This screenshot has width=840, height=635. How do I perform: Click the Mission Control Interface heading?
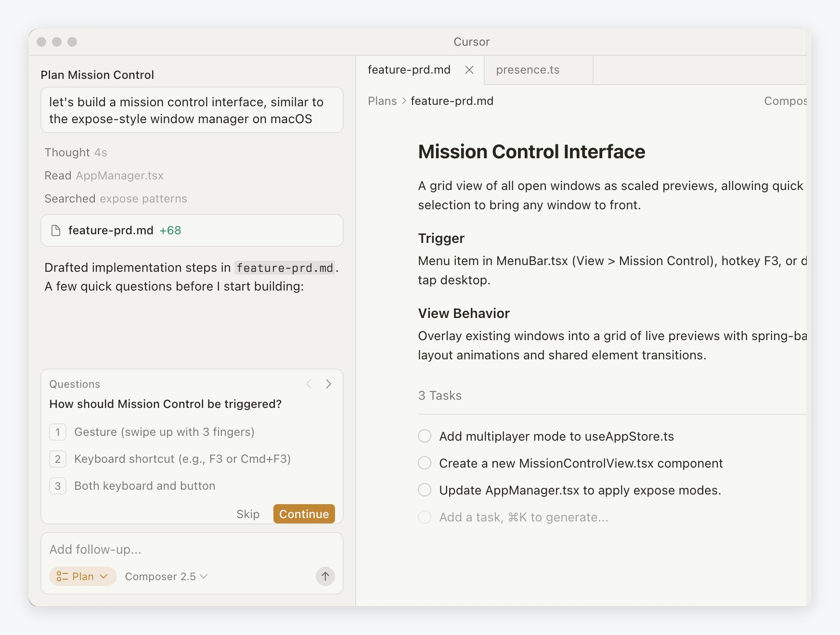(x=531, y=152)
